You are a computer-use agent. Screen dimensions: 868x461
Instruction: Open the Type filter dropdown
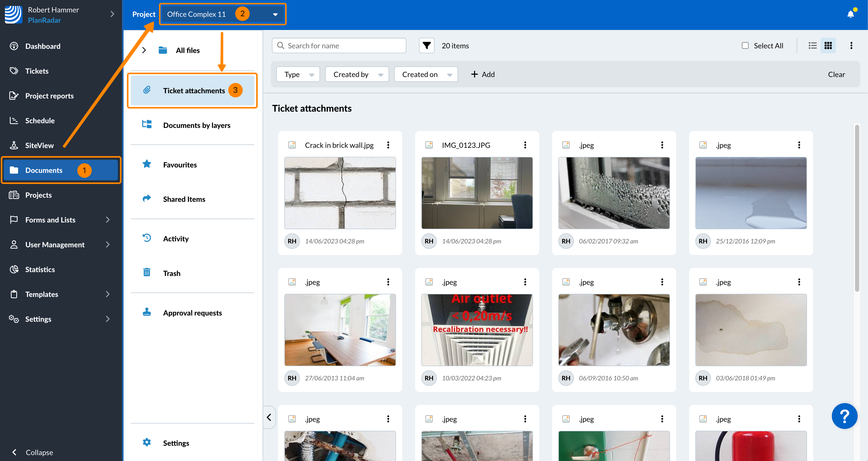[x=298, y=74]
